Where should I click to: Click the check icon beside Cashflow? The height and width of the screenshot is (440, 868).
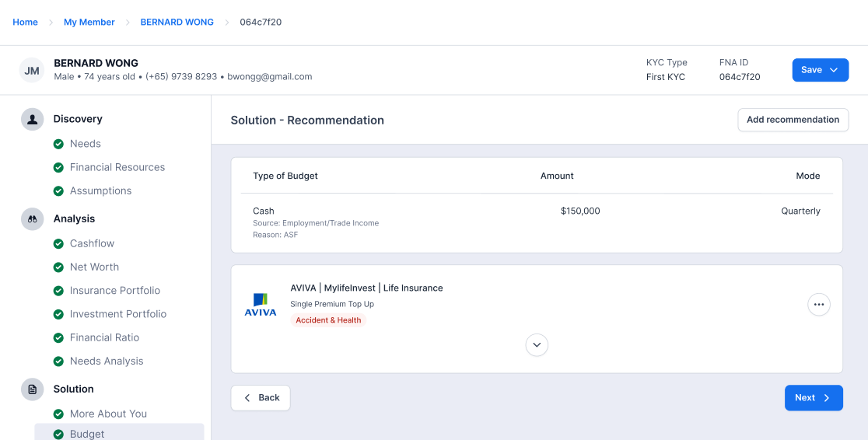58,243
